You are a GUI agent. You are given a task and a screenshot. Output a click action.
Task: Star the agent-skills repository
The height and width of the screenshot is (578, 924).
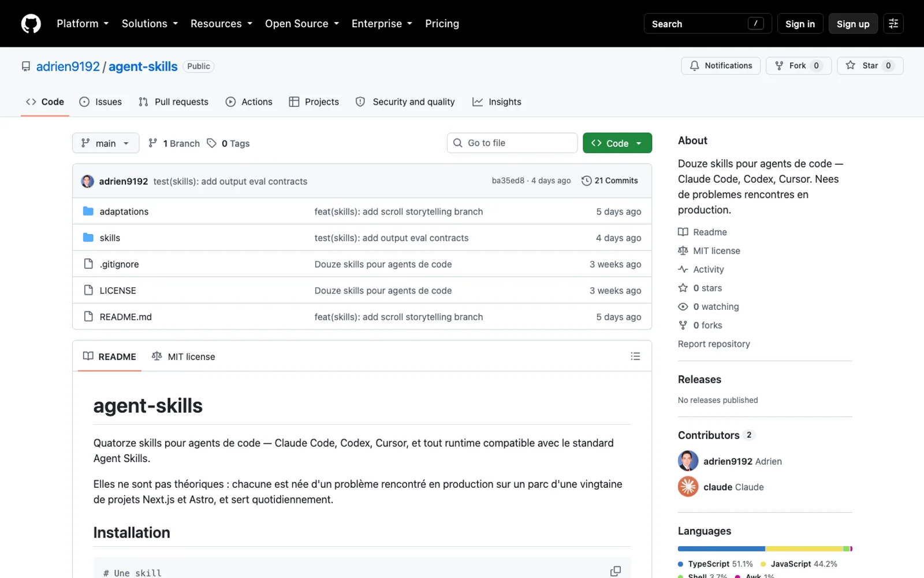click(x=870, y=65)
